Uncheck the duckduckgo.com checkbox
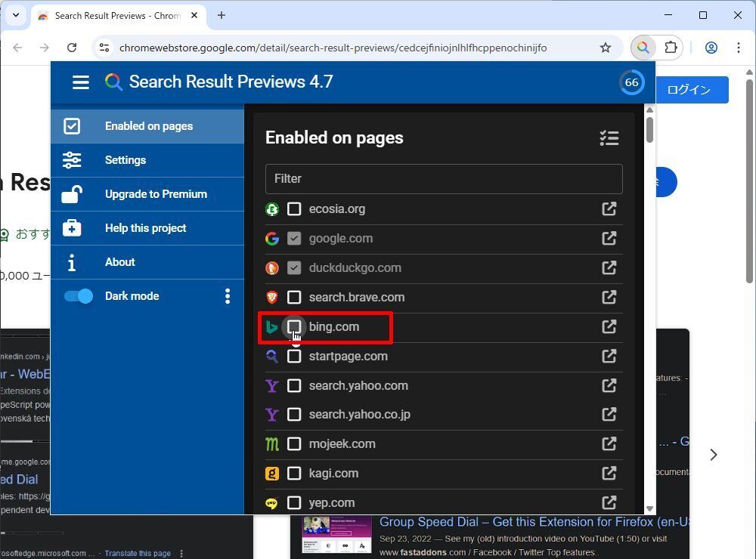The height and width of the screenshot is (559, 756). tap(294, 268)
